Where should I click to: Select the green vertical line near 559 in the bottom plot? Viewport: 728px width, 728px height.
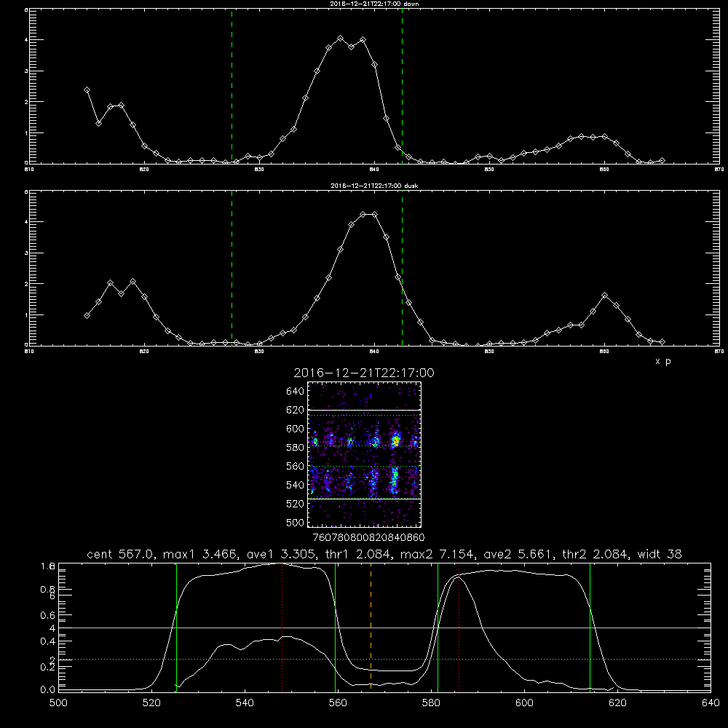coord(335,627)
